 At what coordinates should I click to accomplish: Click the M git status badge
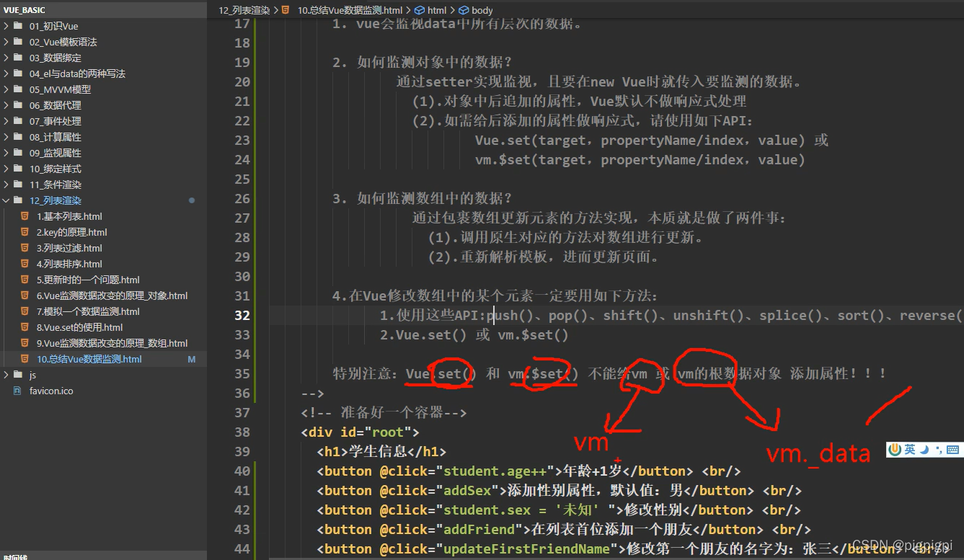(x=192, y=359)
